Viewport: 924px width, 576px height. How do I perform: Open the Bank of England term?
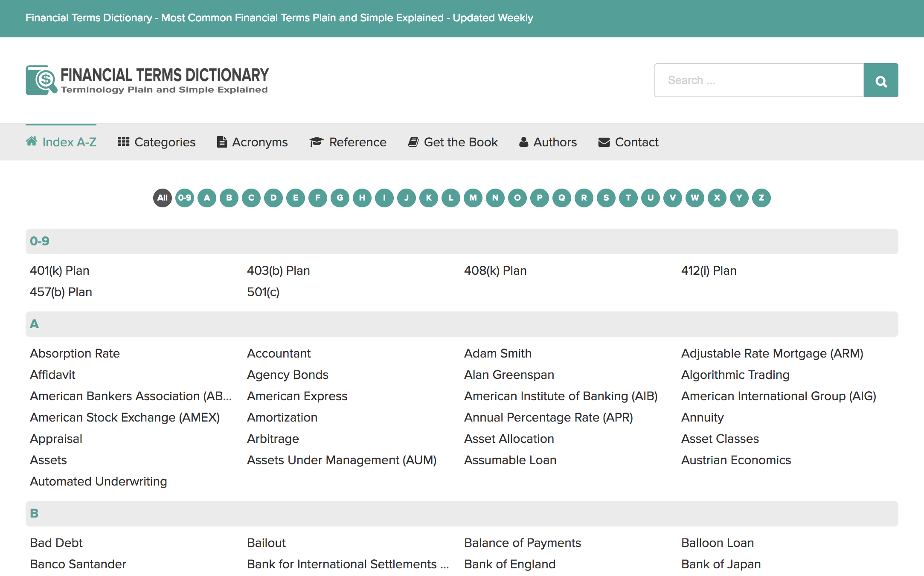coord(510,564)
